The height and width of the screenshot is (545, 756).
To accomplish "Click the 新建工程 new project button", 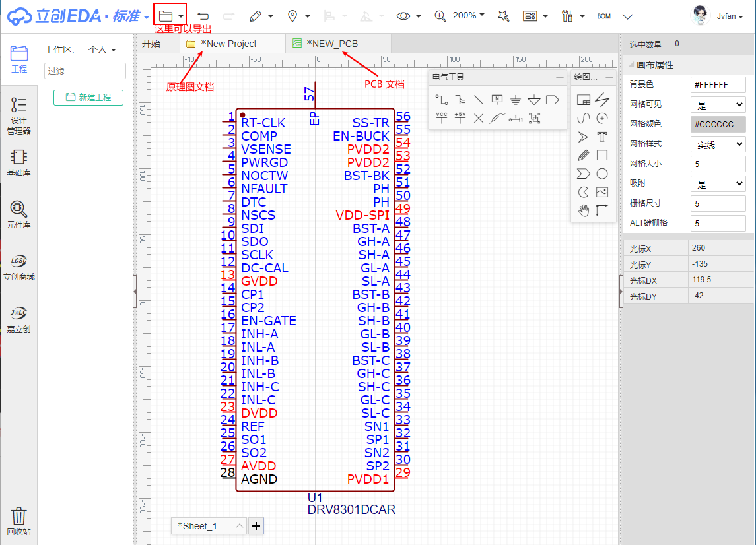I will point(88,98).
